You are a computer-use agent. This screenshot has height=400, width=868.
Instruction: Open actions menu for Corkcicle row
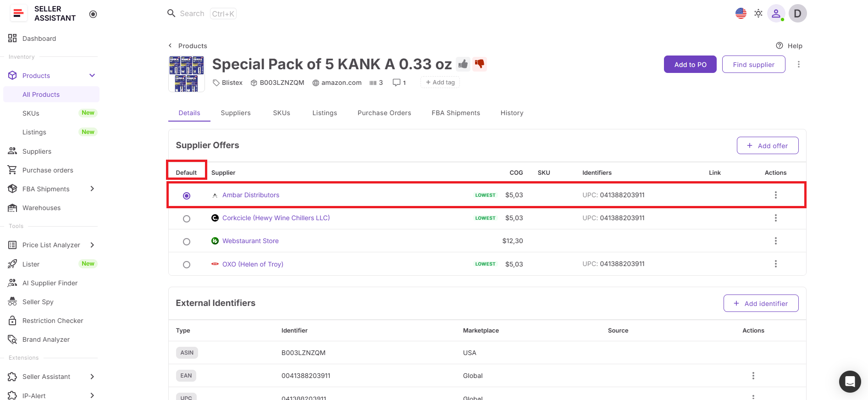[x=776, y=218]
